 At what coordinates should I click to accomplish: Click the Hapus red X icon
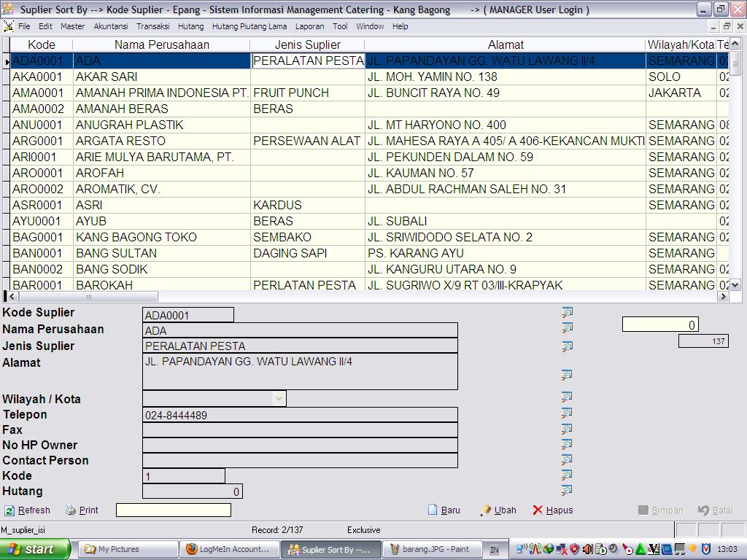pyautogui.click(x=538, y=510)
